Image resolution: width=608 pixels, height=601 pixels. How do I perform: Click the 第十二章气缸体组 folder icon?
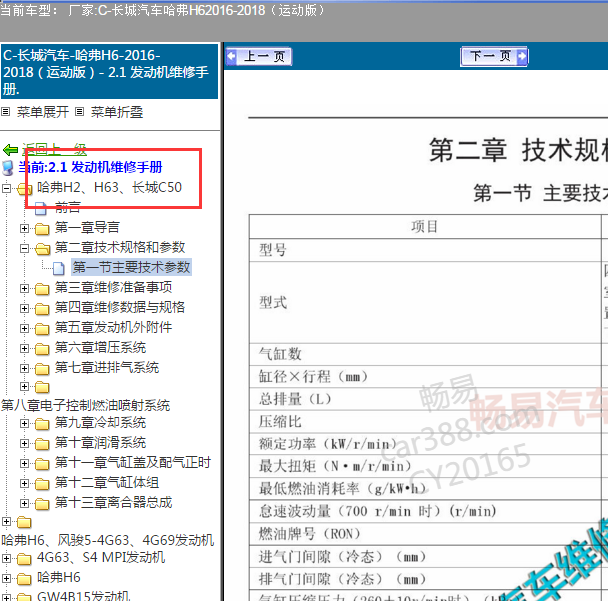click(42, 484)
